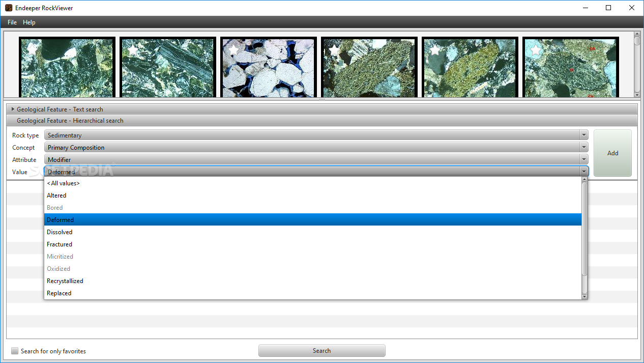Image resolution: width=644 pixels, height=363 pixels.
Task: Pick Fractured in the dropdown list
Action: pos(313,244)
